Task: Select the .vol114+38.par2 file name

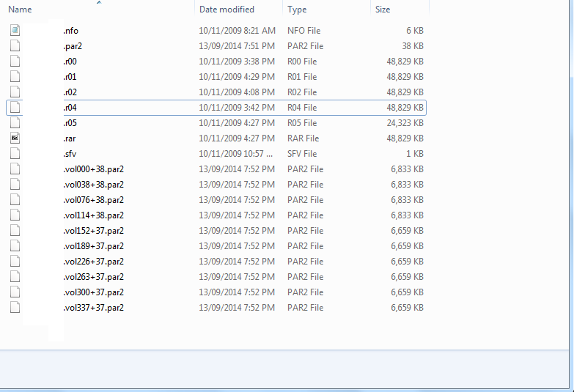Action: coord(93,215)
